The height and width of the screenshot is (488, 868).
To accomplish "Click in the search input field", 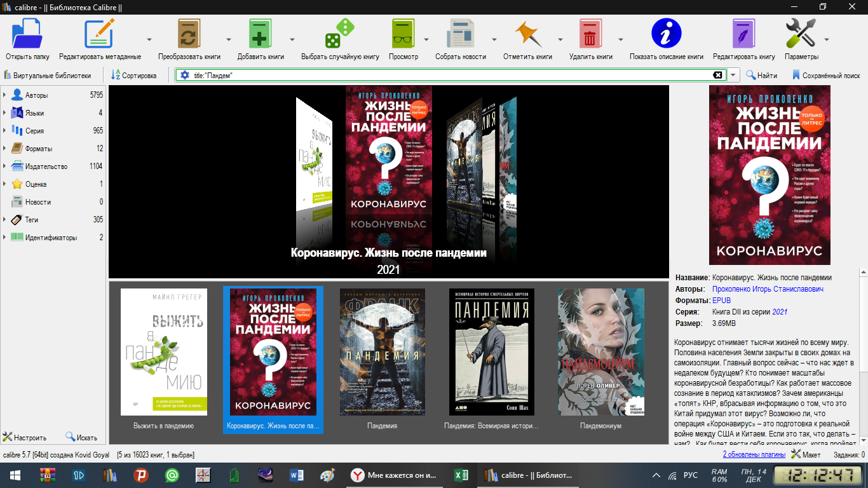I will pyautogui.click(x=451, y=75).
